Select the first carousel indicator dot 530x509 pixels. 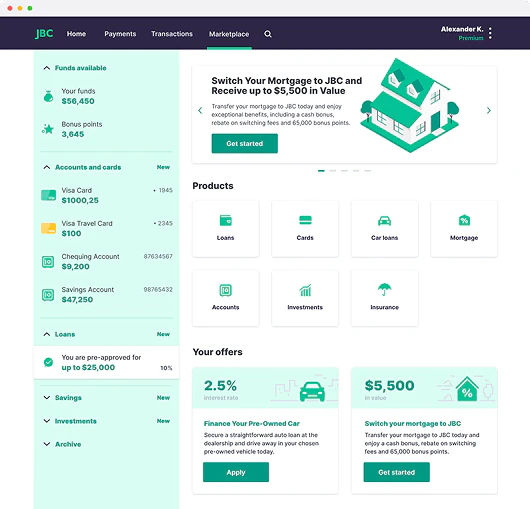pos(321,171)
